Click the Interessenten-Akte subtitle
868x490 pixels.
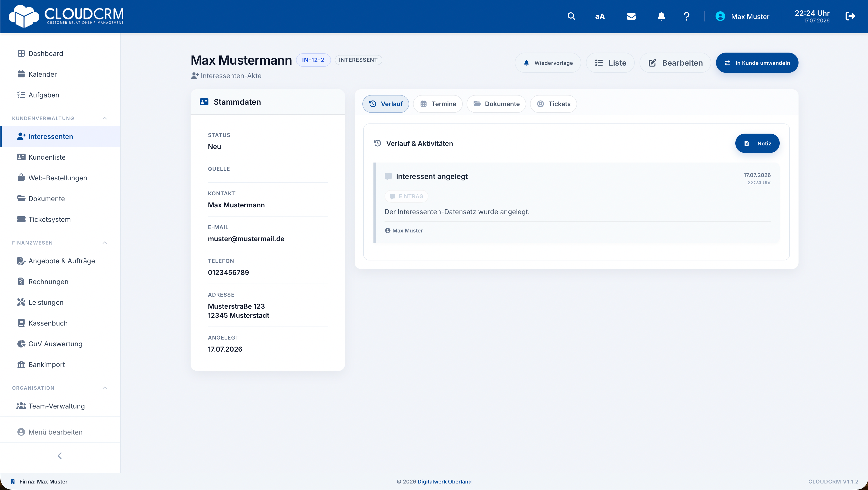(x=231, y=75)
